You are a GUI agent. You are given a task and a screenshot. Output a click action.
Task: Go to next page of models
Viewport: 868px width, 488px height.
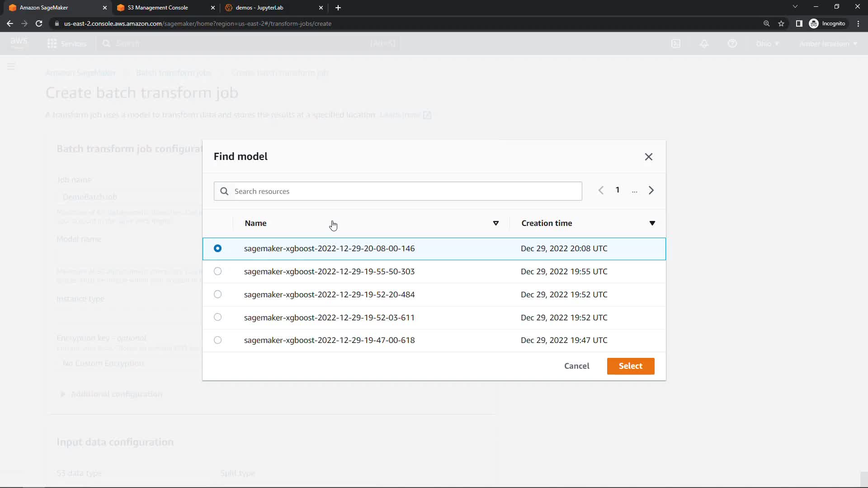pos(651,191)
